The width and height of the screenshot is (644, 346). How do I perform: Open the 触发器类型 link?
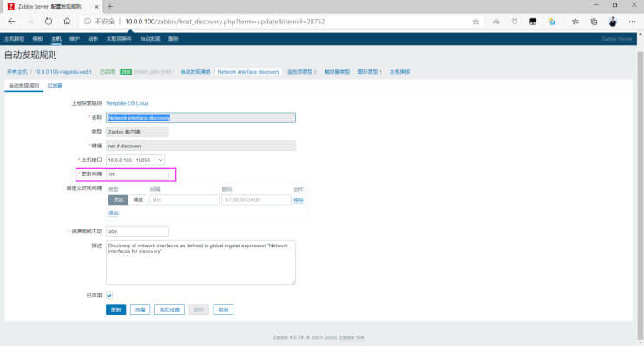coord(337,72)
